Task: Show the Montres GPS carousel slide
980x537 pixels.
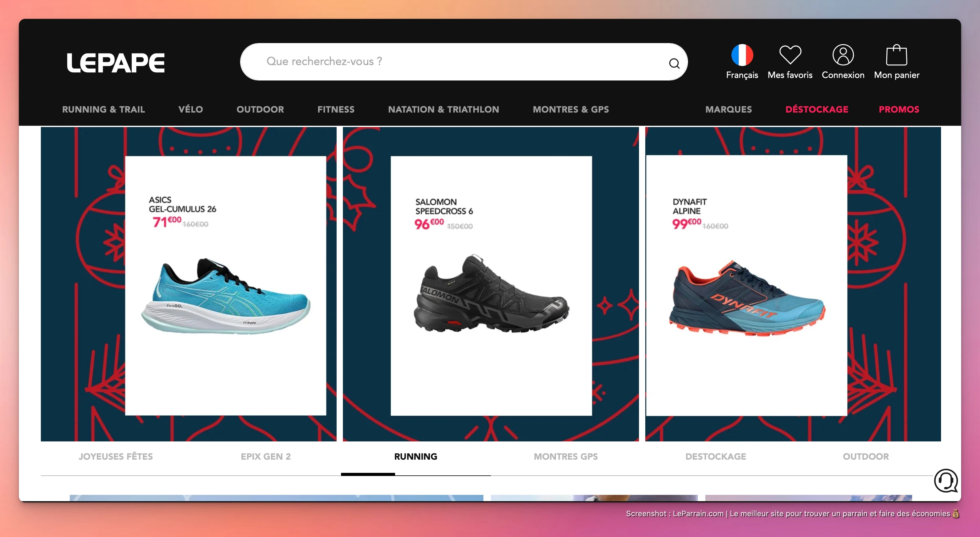Action: click(x=565, y=456)
